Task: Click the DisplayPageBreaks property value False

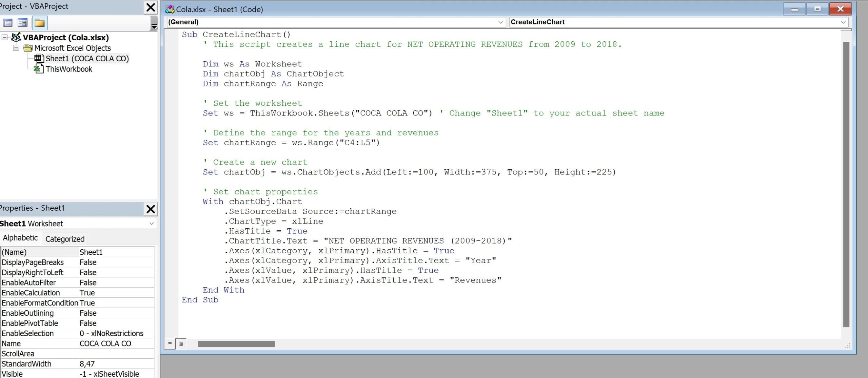Action: click(117, 262)
